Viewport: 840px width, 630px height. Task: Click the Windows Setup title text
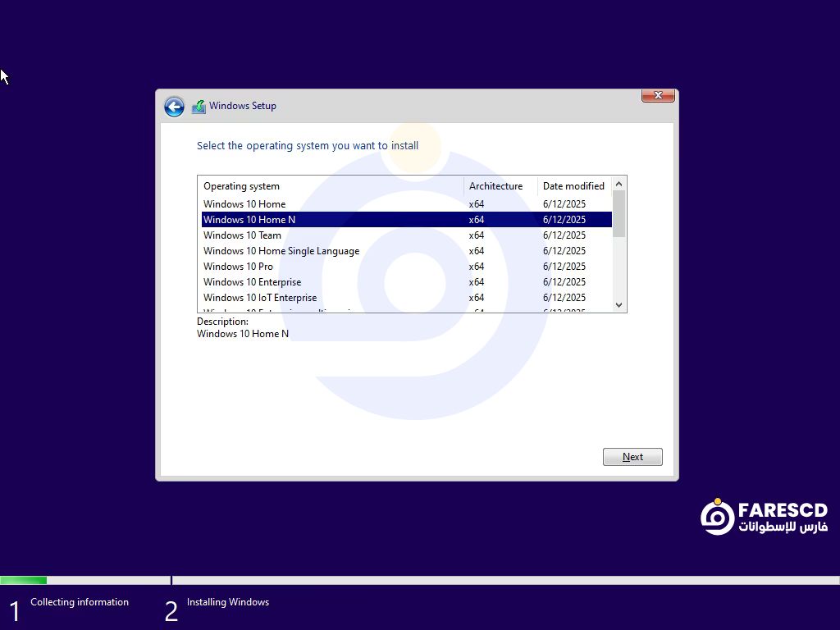(x=243, y=106)
